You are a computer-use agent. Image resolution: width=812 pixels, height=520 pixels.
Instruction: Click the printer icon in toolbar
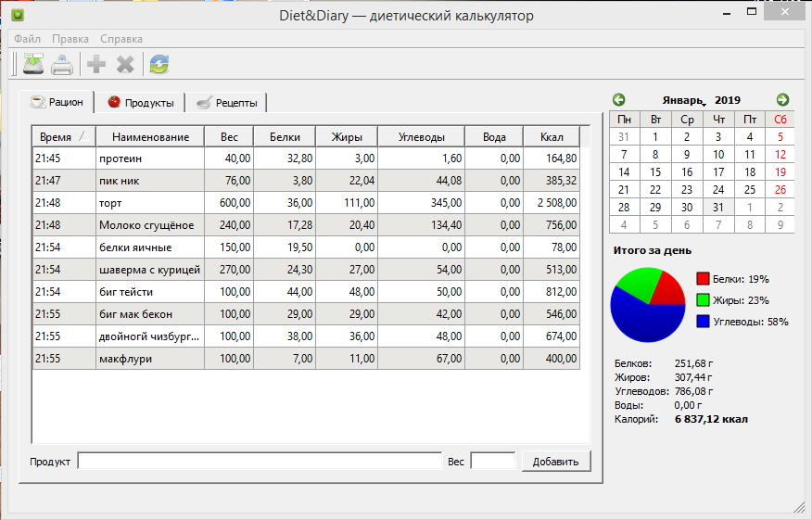[x=62, y=64]
